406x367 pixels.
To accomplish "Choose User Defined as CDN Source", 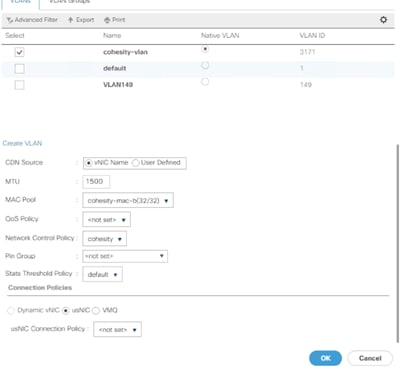I will (136, 163).
